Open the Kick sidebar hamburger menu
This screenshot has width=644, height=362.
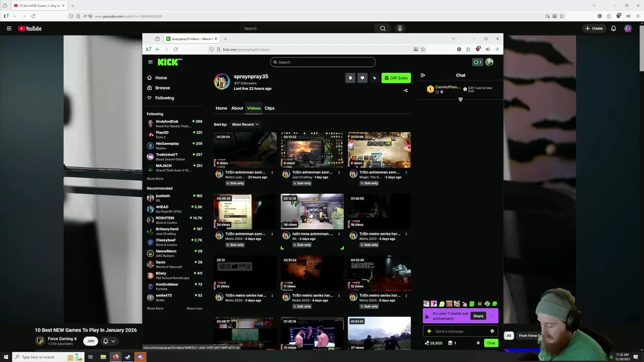pyautogui.click(x=150, y=62)
